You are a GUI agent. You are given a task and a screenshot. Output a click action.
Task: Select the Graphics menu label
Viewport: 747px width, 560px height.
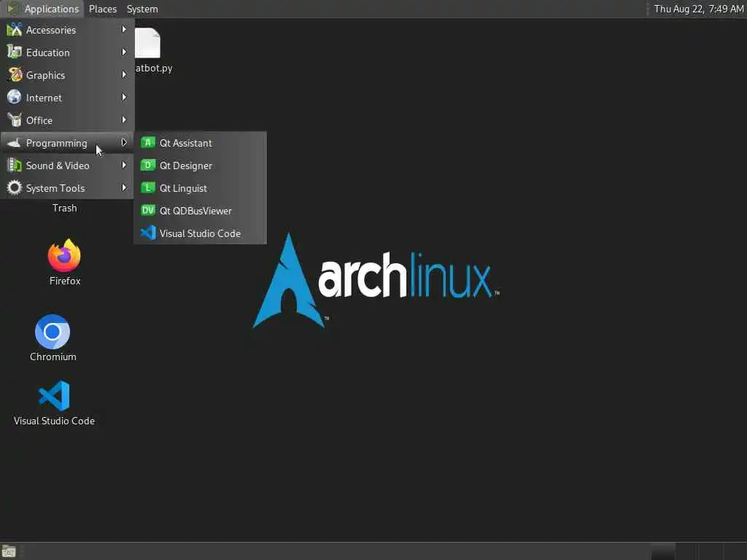[45, 75]
